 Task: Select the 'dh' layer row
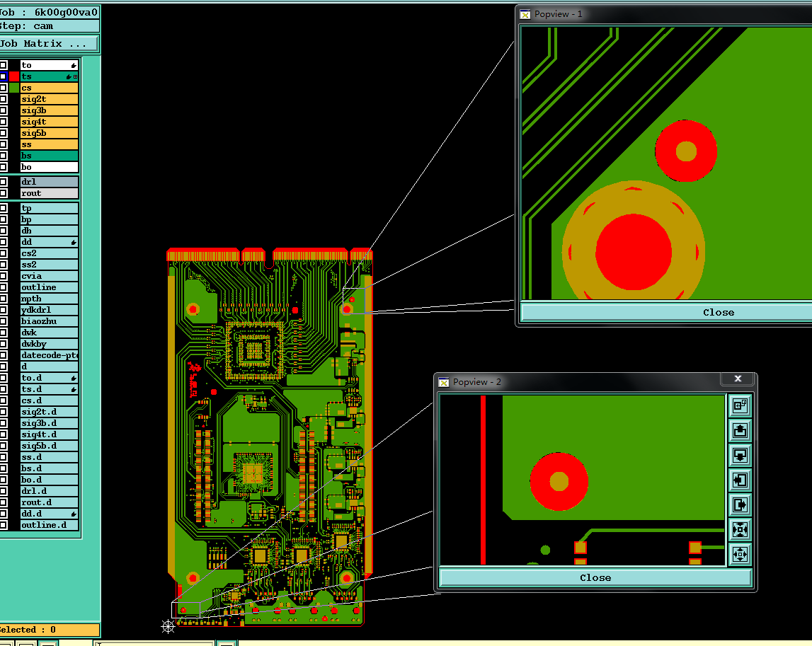tap(49, 231)
